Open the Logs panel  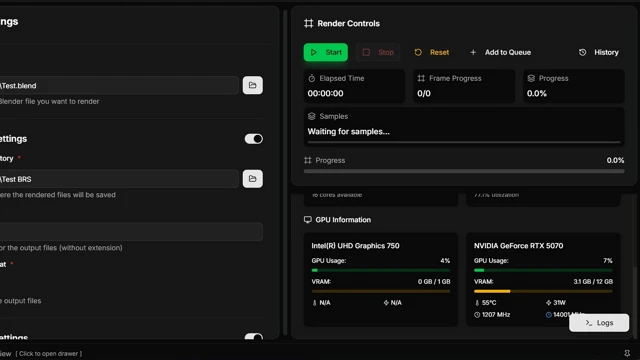pos(599,323)
